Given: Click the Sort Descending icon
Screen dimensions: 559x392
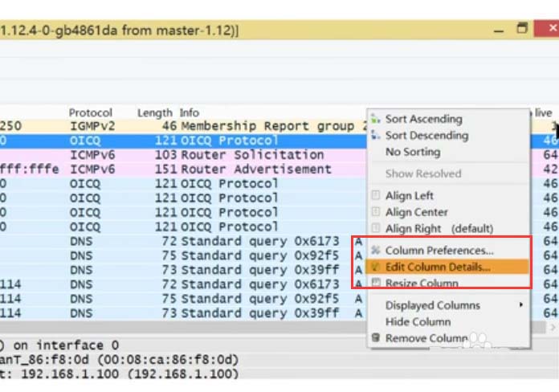Looking at the screenshot, I should (x=375, y=135).
